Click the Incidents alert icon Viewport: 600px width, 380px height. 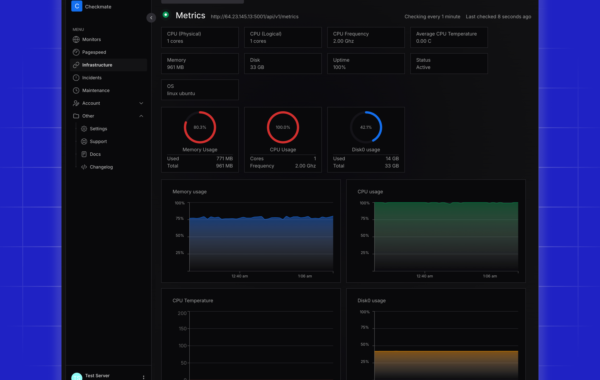click(x=76, y=78)
